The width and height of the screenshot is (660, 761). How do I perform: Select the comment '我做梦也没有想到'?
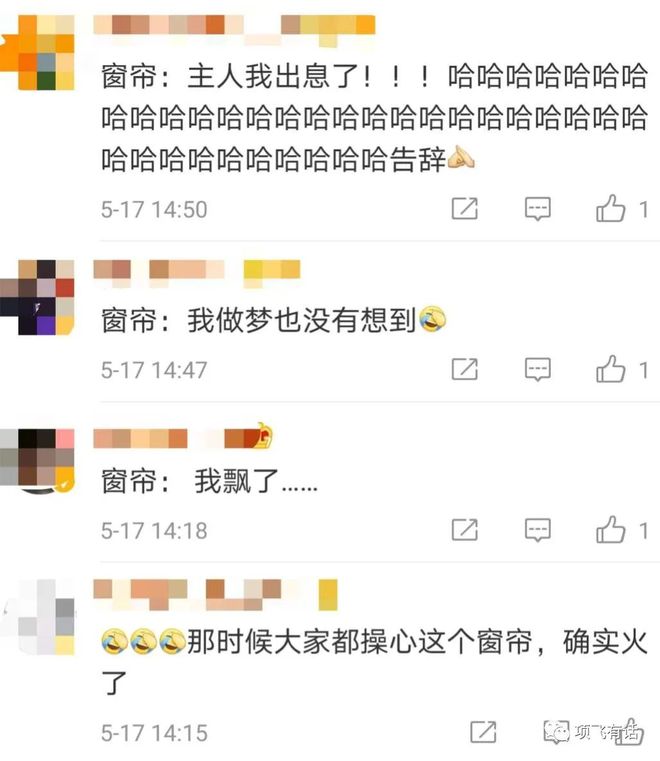pos(301,320)
